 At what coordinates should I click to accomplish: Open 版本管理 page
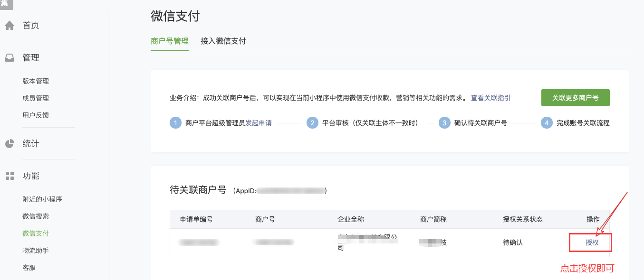[x=36, y=81]
